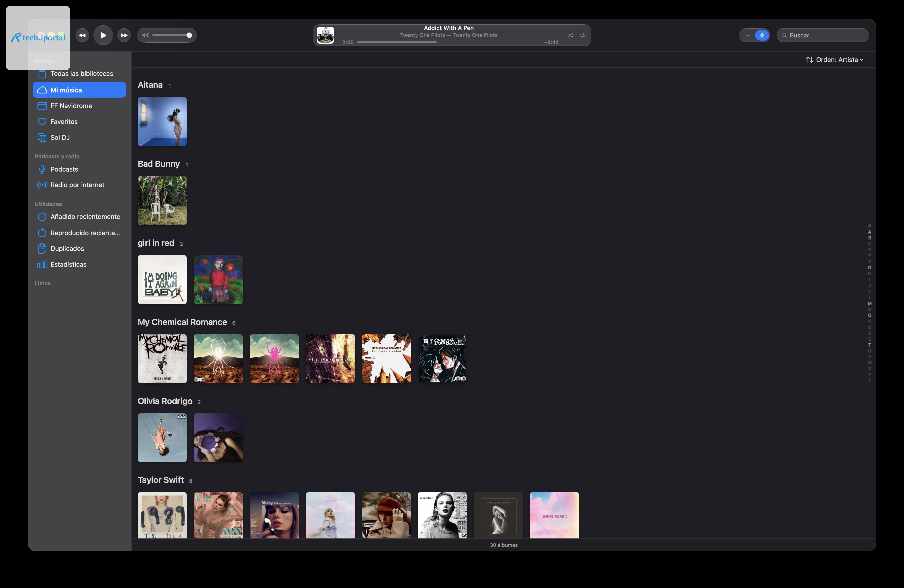Open the reputation album

click(x=443, y=515)
